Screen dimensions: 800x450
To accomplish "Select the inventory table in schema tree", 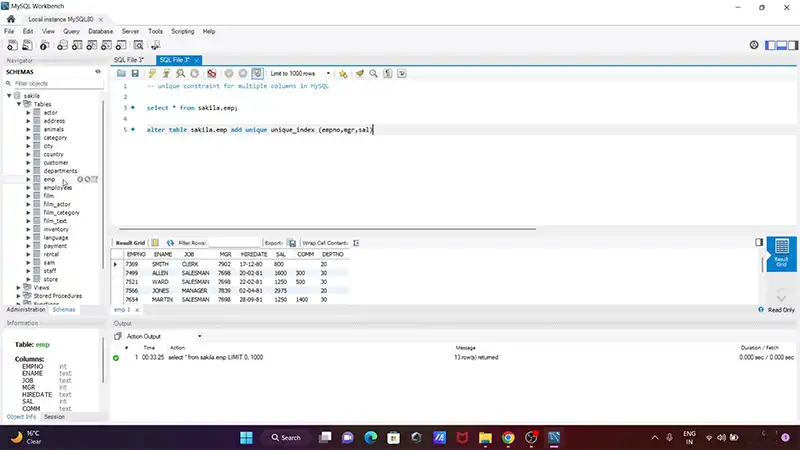I will click(56, 229).
